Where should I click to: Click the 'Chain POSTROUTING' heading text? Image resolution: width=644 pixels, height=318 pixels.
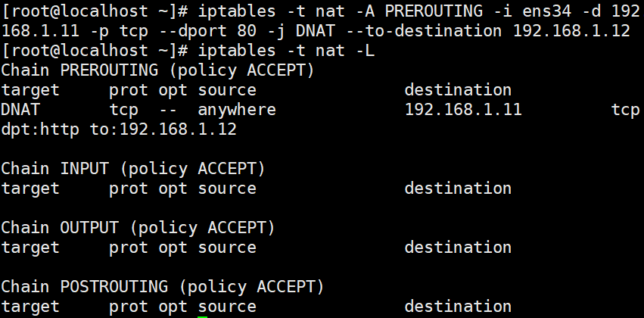[84, 287]
